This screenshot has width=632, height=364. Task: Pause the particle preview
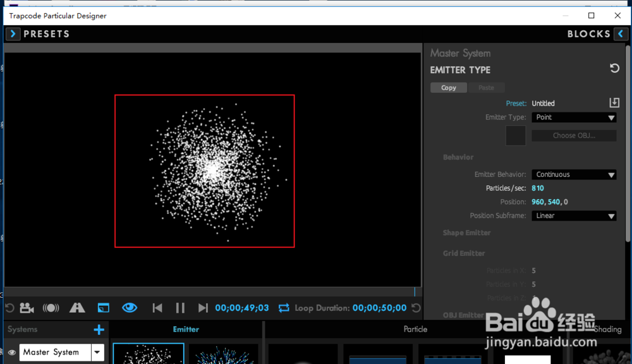[180, 308]
